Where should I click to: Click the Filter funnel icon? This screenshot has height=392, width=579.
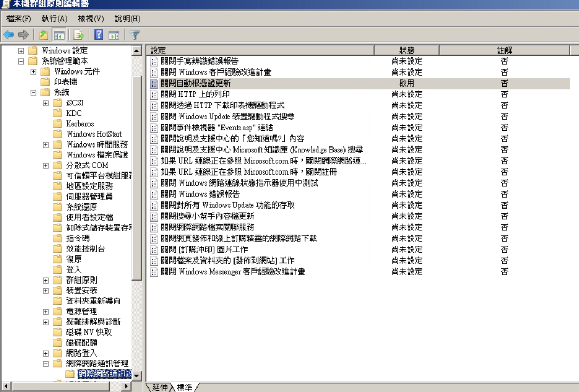click(134, 35)
